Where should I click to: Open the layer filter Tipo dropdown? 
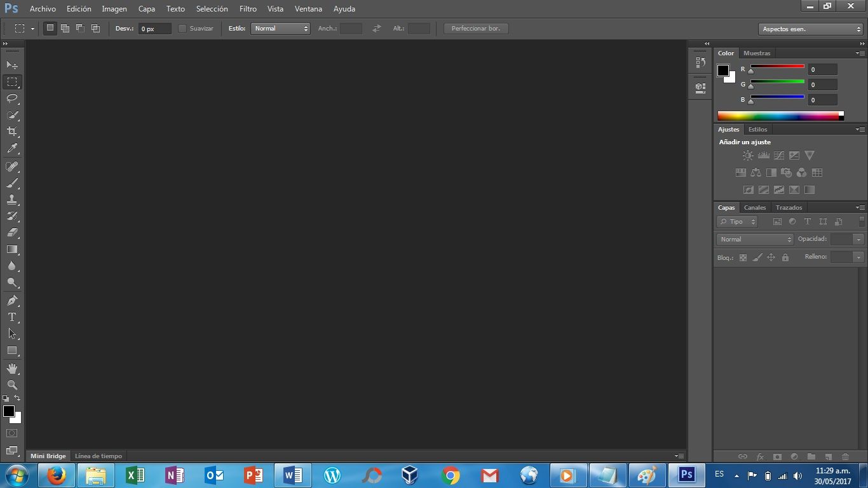(x=737, y=222)
